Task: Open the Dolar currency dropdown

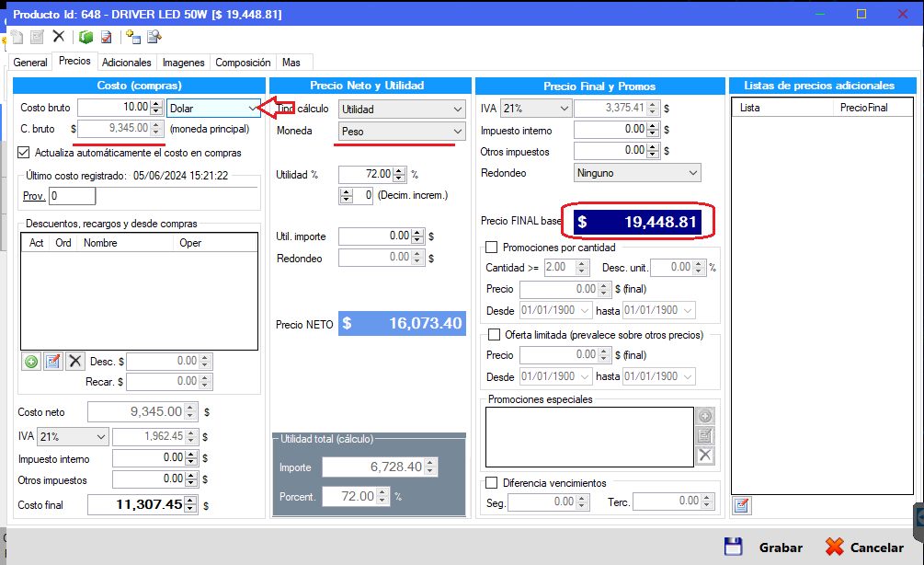Action: [x=252, y=108]
